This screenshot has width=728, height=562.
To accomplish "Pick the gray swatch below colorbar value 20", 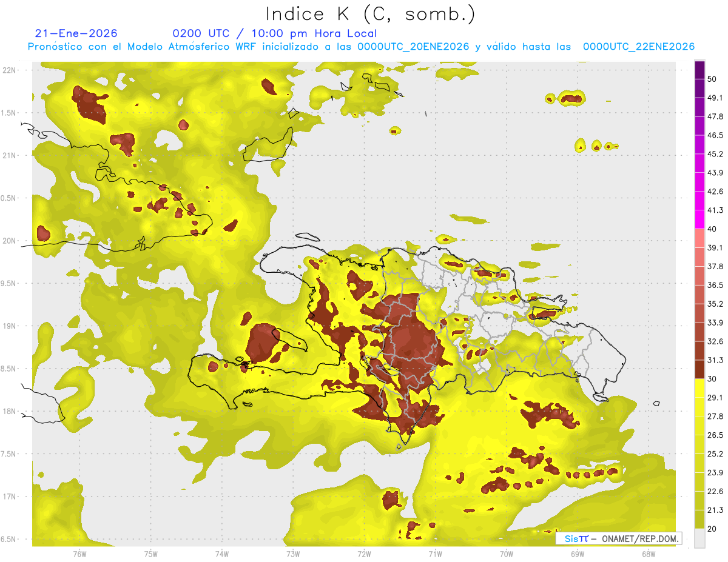I will [699, 538].
